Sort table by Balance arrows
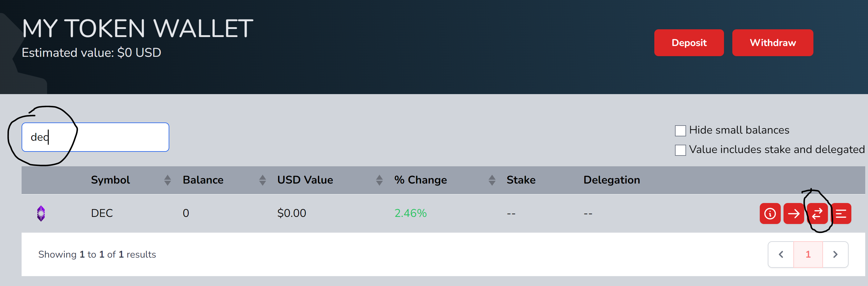This screenshot has height=286, width=868. 262,180
